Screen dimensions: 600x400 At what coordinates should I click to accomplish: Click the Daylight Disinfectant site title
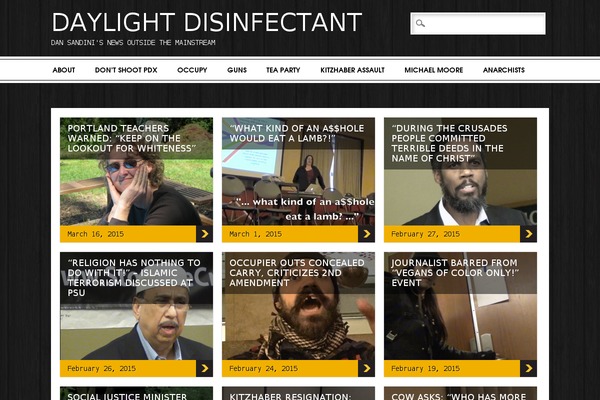pyautogui.click(x=207, y=22)
